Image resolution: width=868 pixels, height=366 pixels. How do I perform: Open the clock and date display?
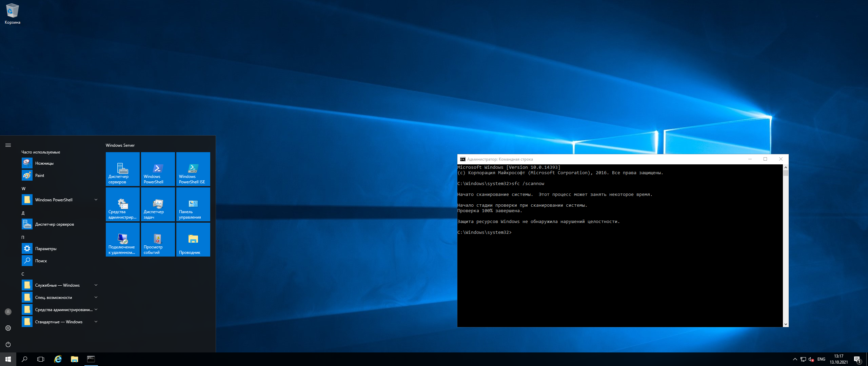pos(839,360)
